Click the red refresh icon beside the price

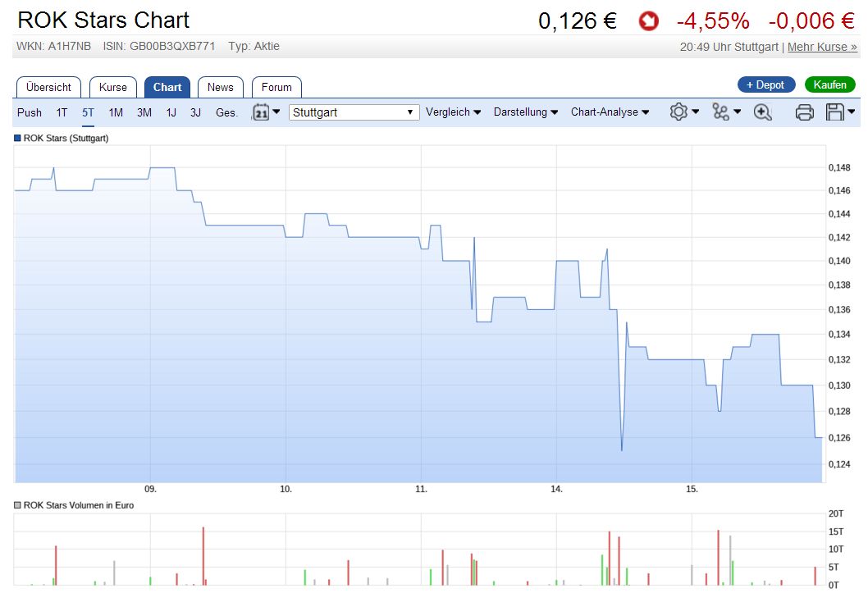[648, 21]
